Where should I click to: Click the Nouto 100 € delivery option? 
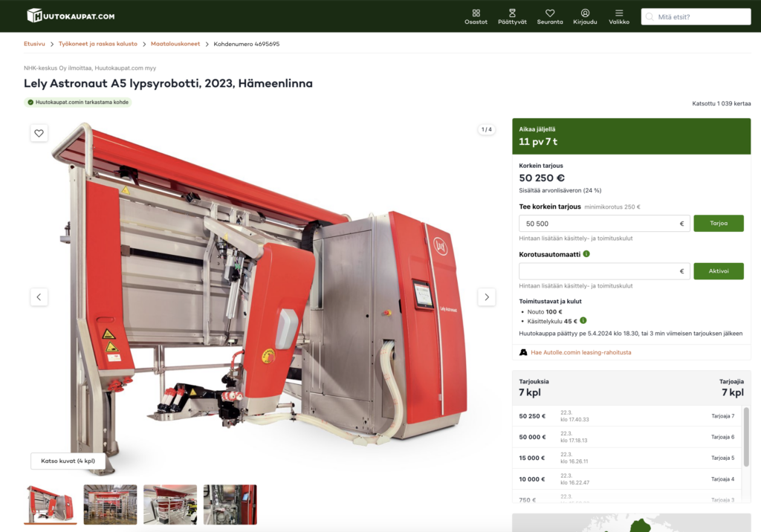[545, 311]
